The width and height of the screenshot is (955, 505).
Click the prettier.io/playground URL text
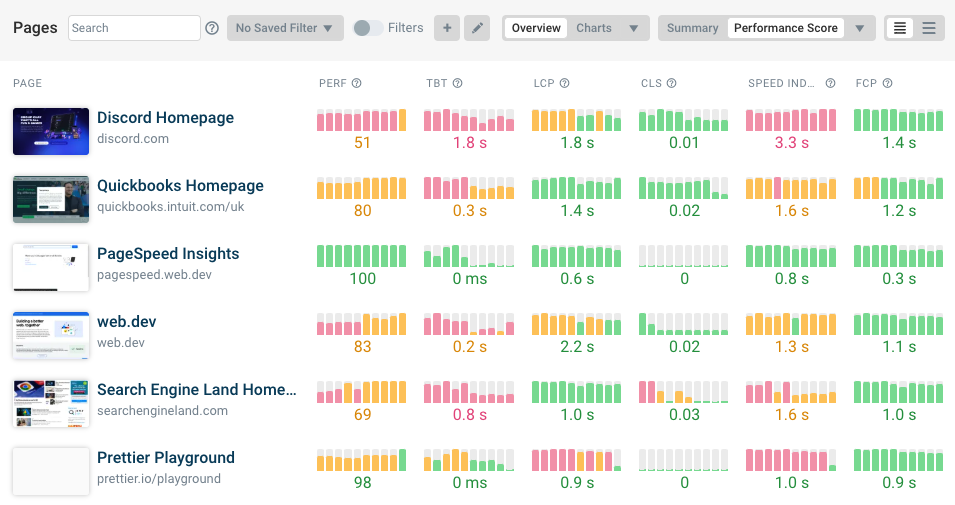point(159,479)
